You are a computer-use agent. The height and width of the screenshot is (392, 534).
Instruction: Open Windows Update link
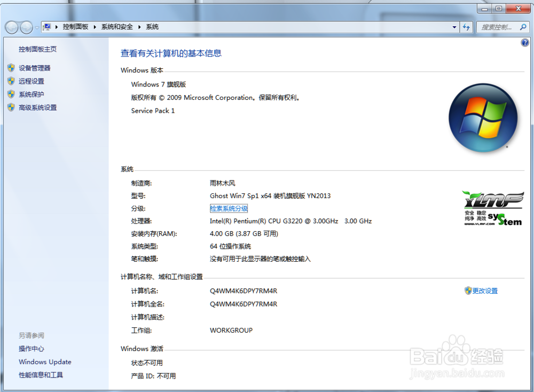pyautogui.click(x=45, y=362)
